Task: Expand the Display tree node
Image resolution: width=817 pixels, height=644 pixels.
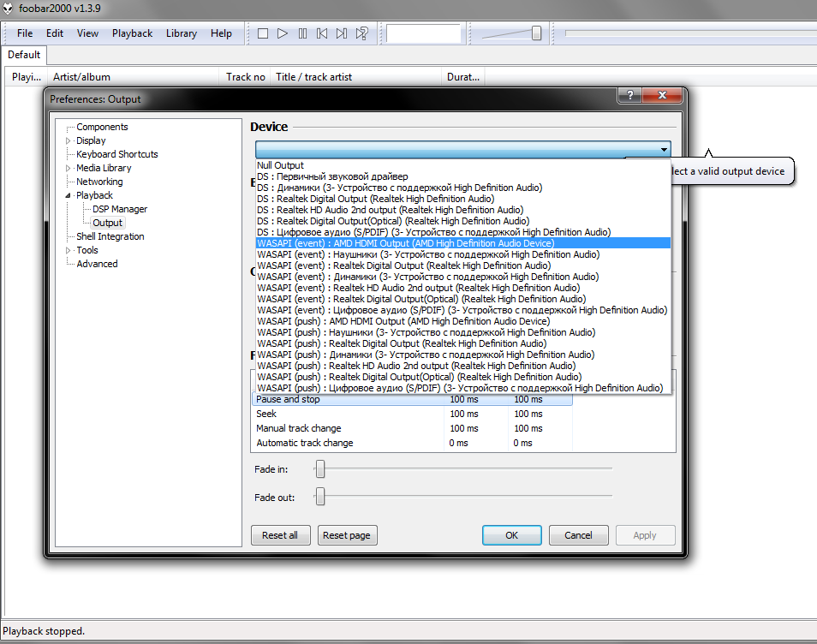Action: 69,140
